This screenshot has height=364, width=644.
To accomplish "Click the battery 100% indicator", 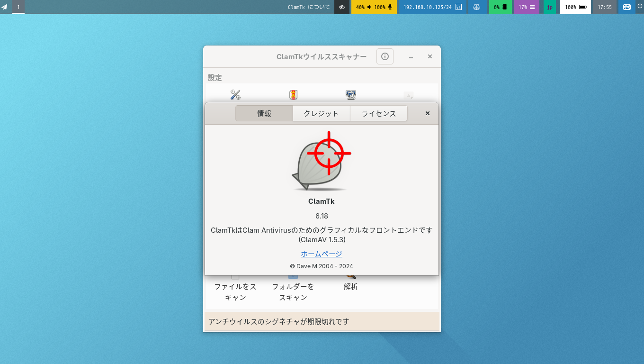I will 576,7.
